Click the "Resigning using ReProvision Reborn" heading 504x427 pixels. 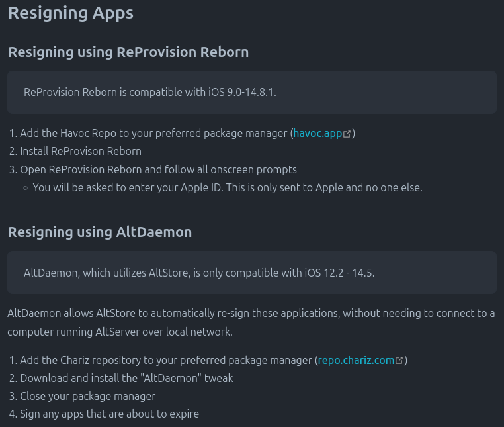pos(128,52)
